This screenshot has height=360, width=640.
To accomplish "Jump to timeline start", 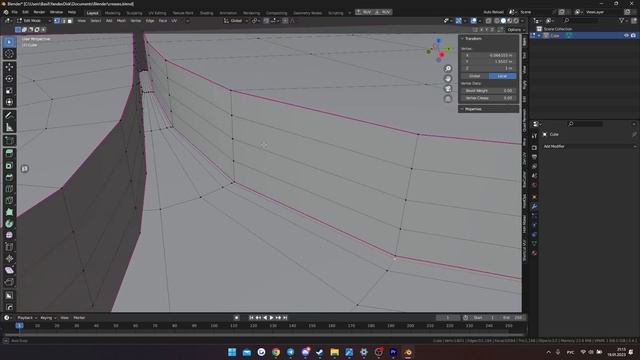I will 251,318.
